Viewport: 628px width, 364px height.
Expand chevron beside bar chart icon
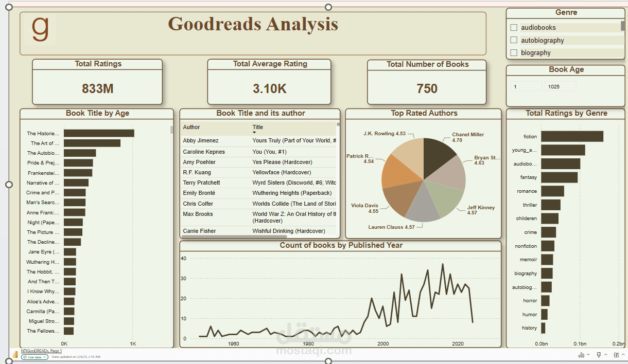588,355
